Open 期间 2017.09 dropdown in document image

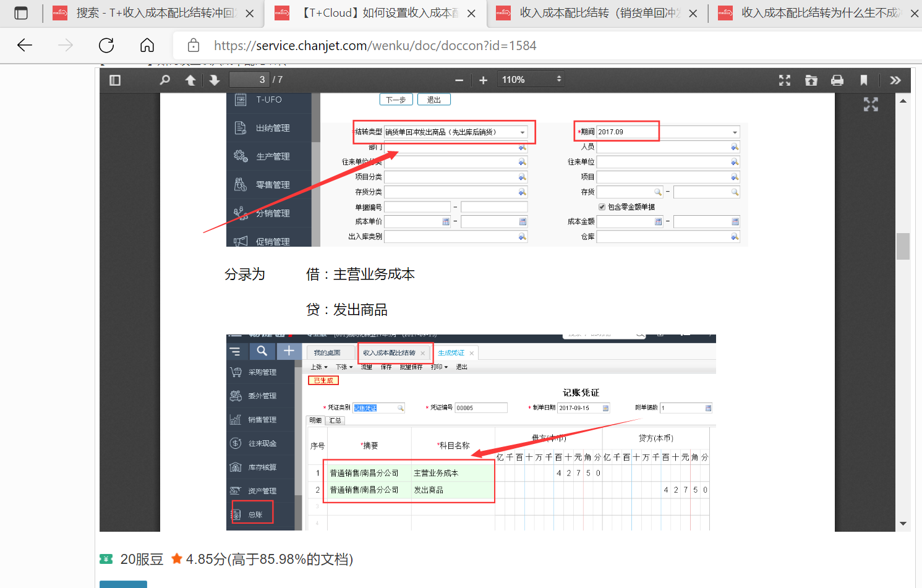735,132
